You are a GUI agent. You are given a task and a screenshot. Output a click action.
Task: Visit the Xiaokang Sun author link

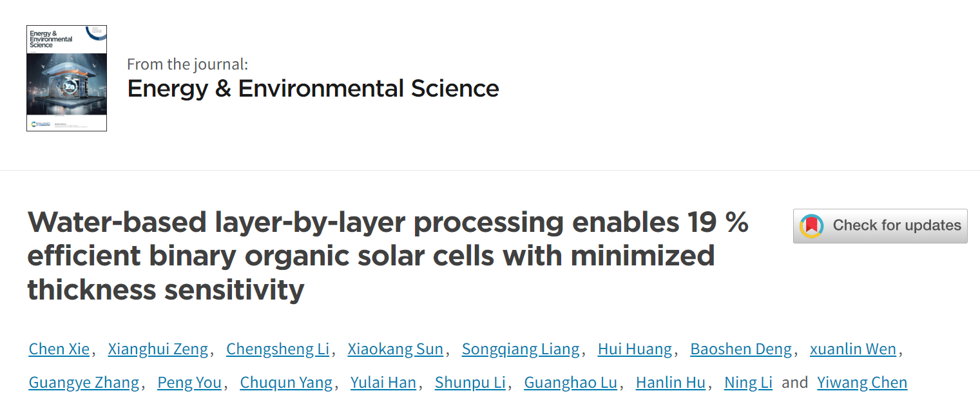(x=396, y=349)
